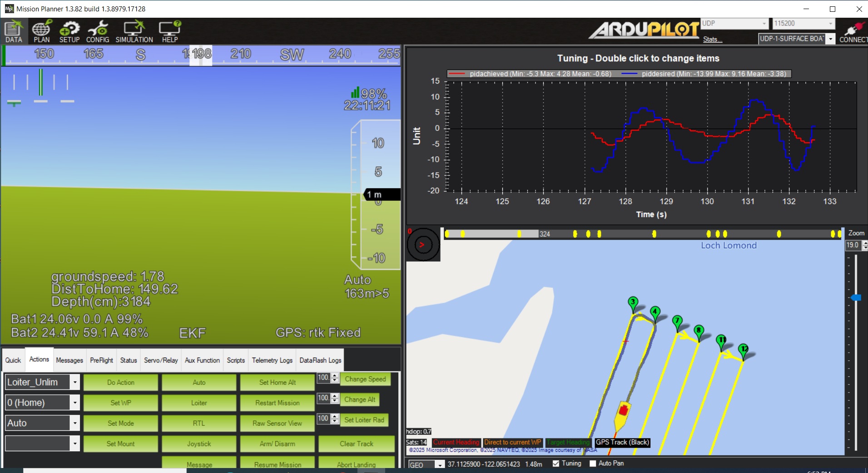Switch to the Messages tab
The height and width of the screenshot is (473, 868).
(69, 360)
